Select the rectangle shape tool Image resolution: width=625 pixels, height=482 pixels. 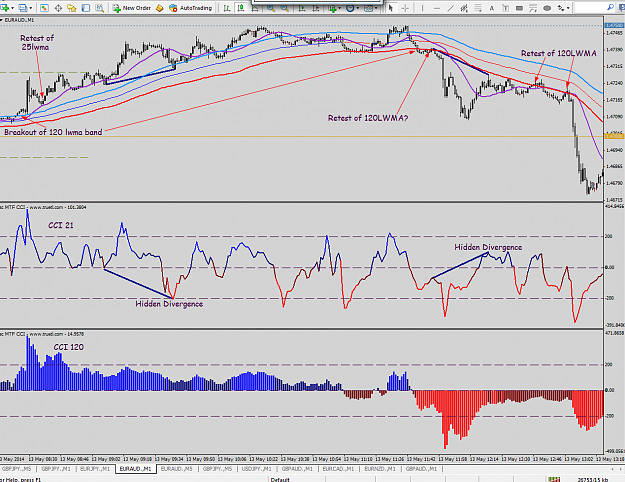click(519, 8)
